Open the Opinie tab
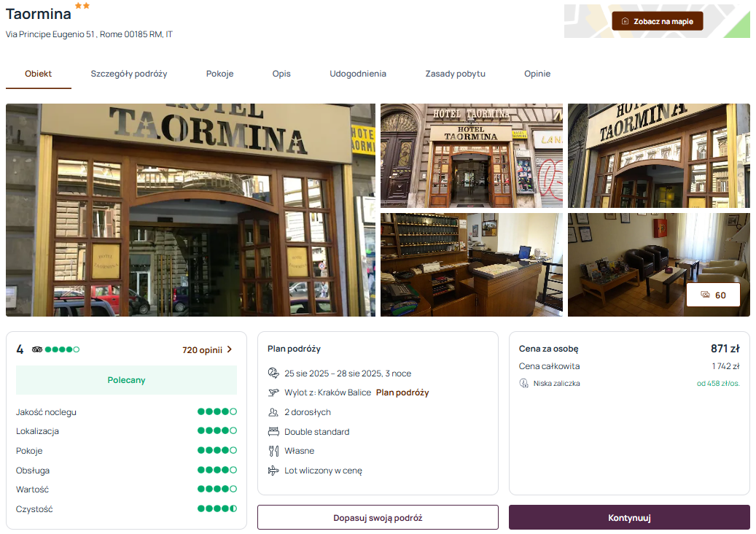 [537, 74]
